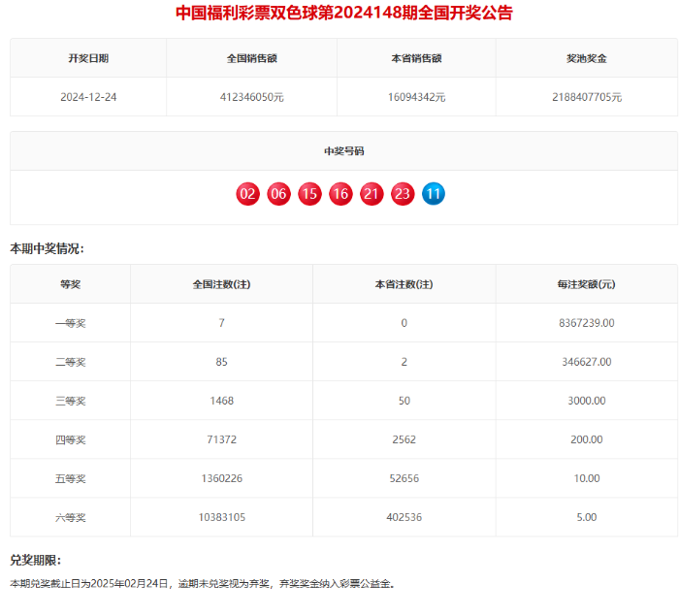Click the 奖池奖金 value 2188407705元
Image resolution: width=679 pixels, height=616 pixels.
click(587, 97)
